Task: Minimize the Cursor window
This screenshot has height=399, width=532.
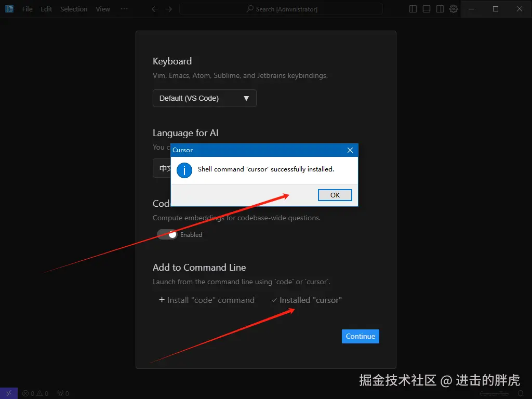Action: pos(472,9)
